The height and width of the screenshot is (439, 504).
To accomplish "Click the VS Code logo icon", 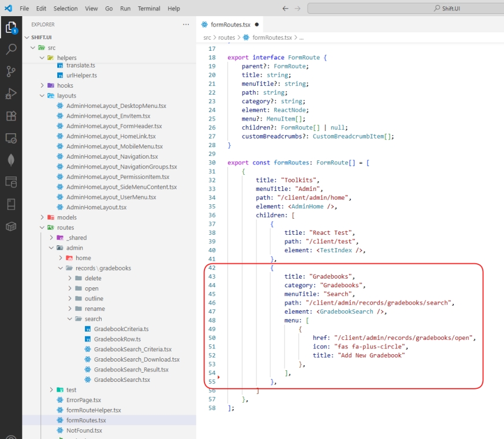I will point(8,8).
